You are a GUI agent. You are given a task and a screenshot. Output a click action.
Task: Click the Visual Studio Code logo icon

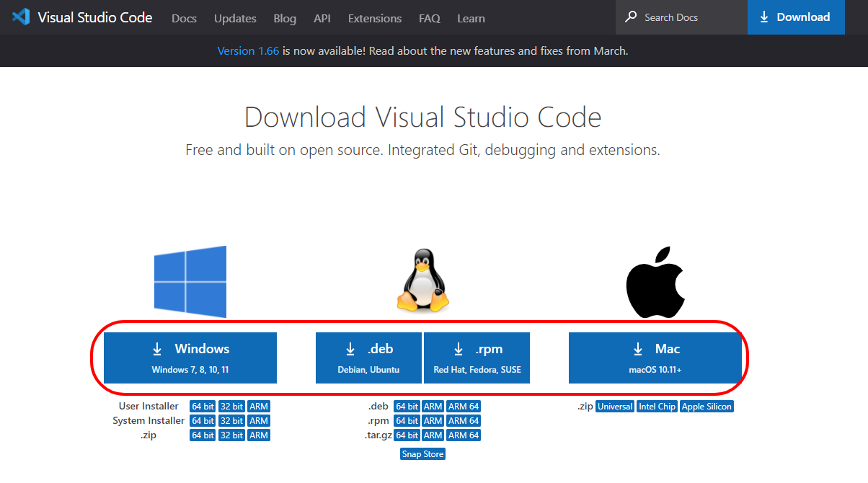click(x=21, y=17)
